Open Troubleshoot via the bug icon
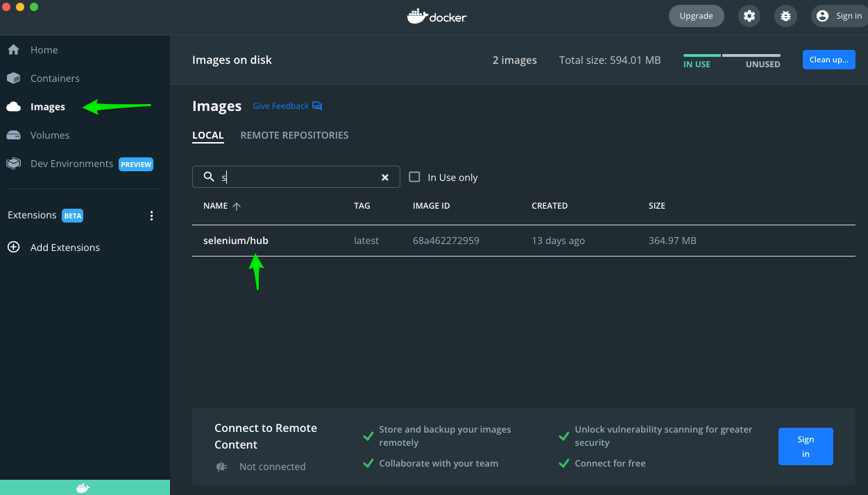This screenshot has width=868, height=495. tap(785, 16)
